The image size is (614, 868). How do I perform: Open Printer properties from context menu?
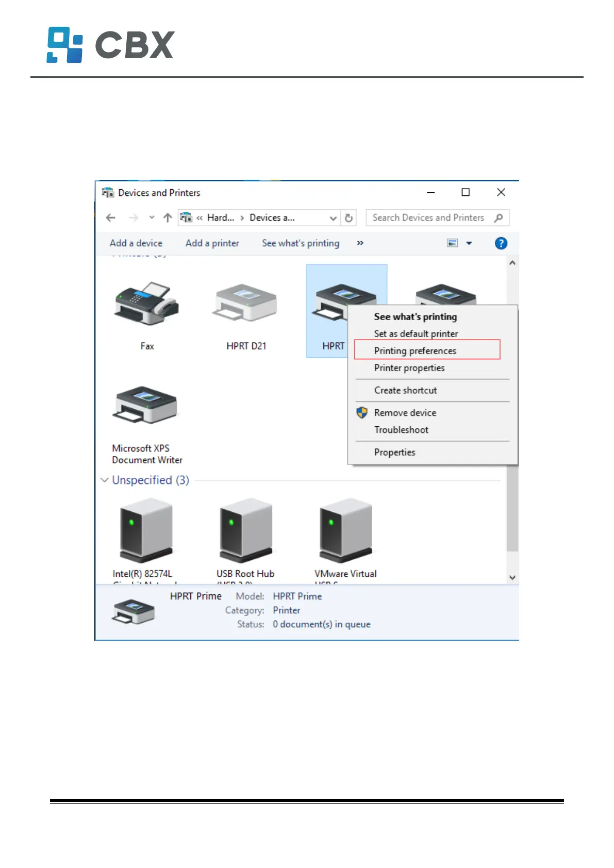[x=409, y=368]
